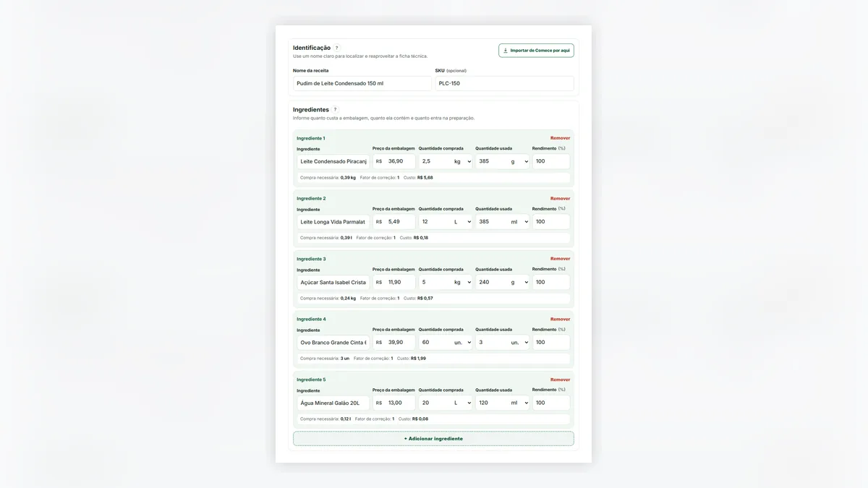Focus the Nome da receita field
This screenshot has width=868, height=488.
362,83
